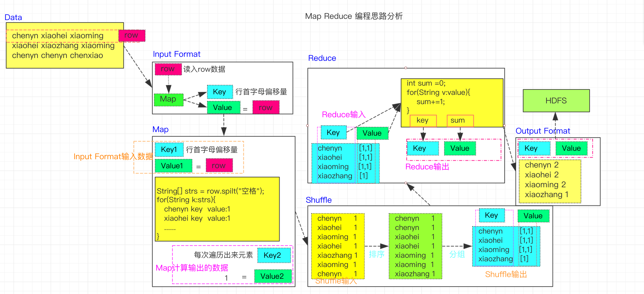Viewport: 644px width, 294px height.
Task: Click the cyan '分组' label
Action: [x=457, y=254]
